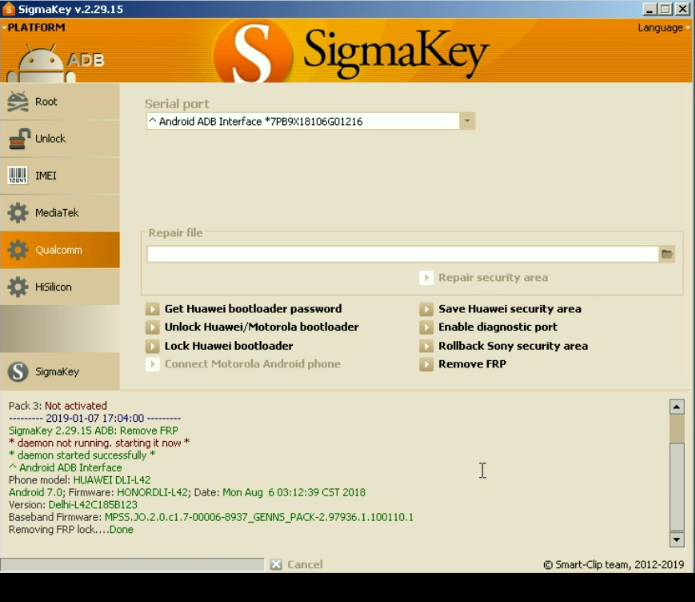
Task: Click Remove FRP
Action: click(463, 364)
